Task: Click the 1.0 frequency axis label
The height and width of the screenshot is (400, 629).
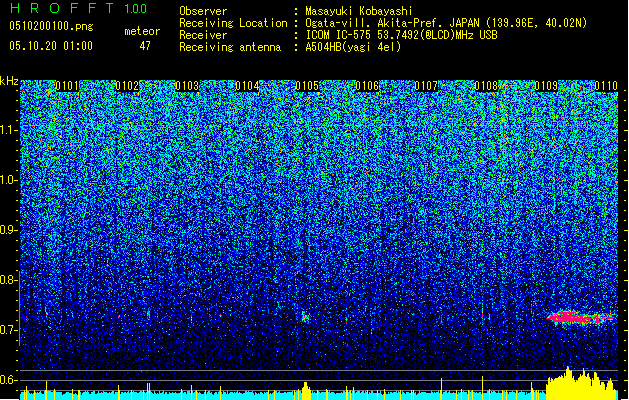Action: pyautogui.click(x=8, y=180)
